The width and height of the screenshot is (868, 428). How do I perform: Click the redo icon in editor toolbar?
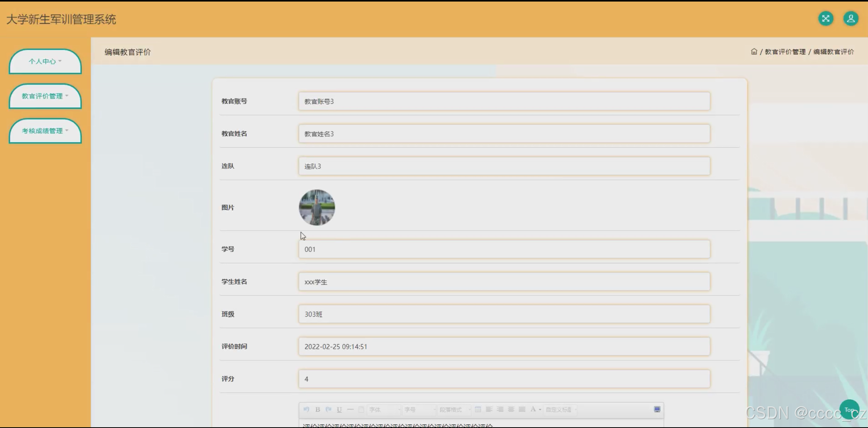(328, 410)
